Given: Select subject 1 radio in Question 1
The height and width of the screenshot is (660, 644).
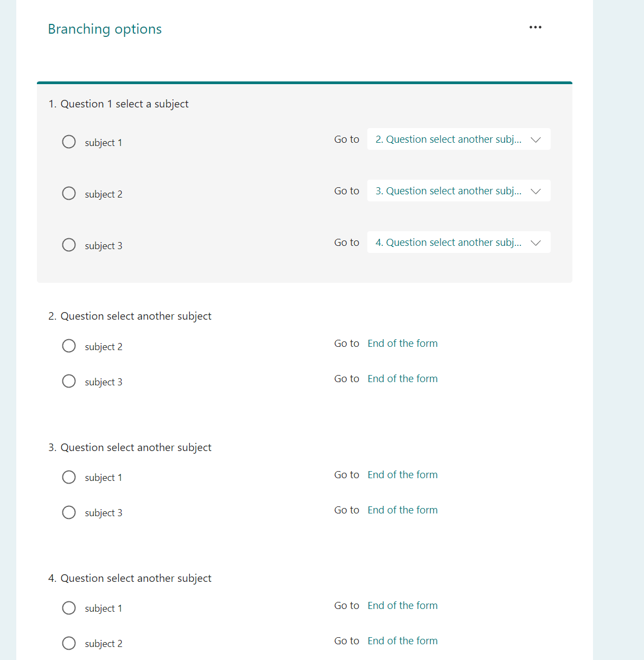Looking at the screenshot, I should click(69, 142).
